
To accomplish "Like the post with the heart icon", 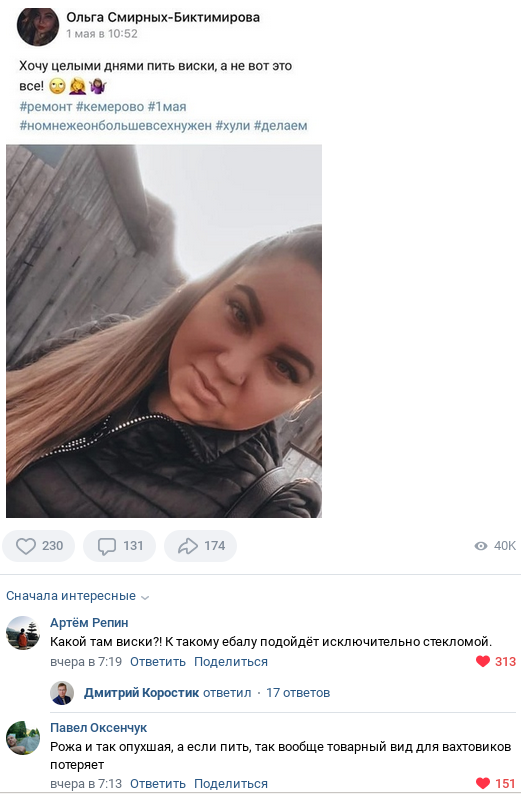I will point(26,546).
